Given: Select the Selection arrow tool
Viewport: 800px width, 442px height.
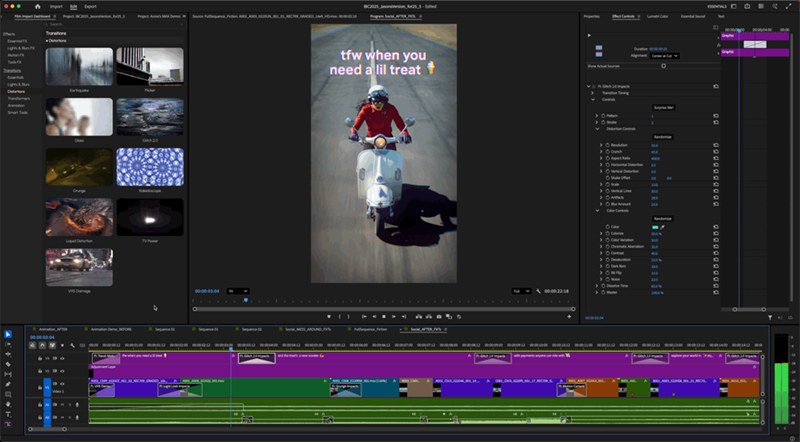Looking at the screenshot, I should pyautogui.click(x=8, y=334).
